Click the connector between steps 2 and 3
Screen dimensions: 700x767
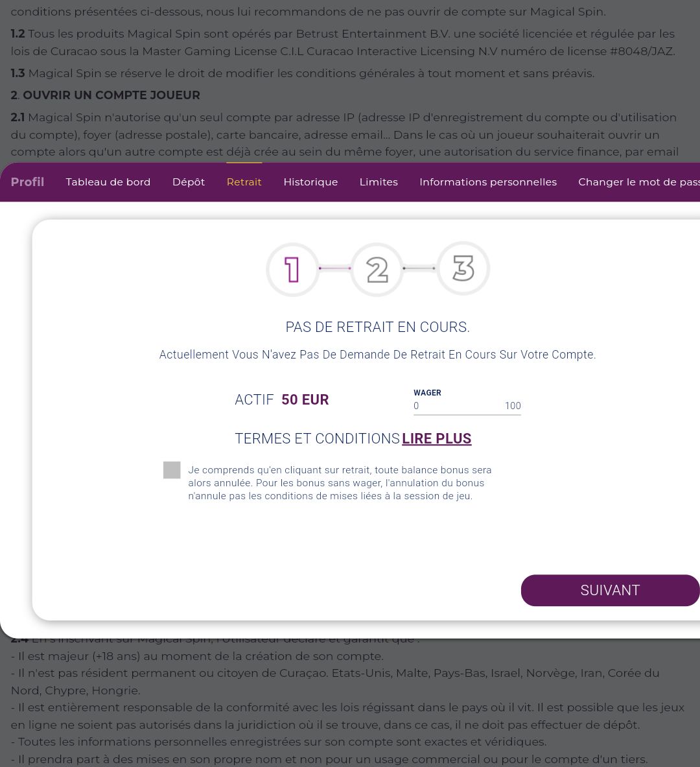pyautogui.click(x=419, y=268)
